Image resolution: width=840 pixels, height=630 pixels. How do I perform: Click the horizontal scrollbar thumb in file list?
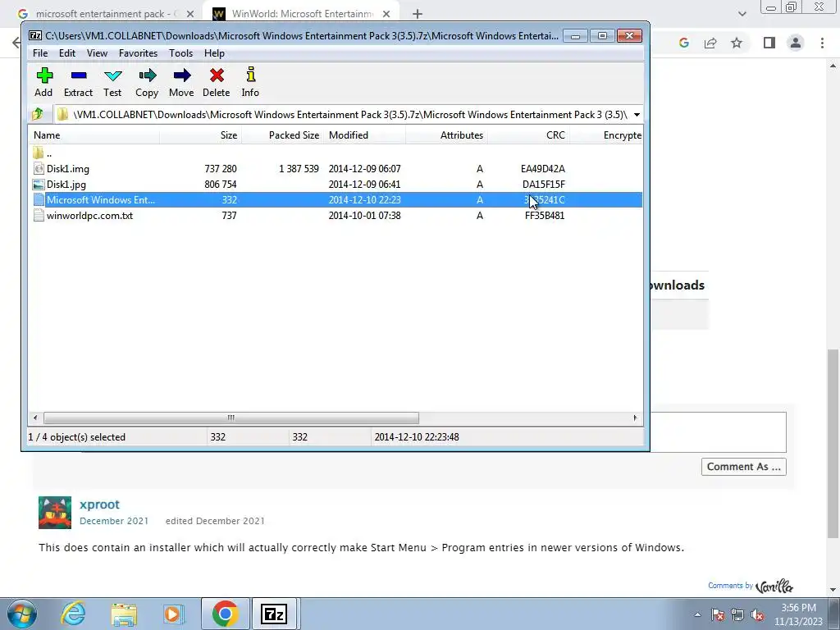coord(231,418)
